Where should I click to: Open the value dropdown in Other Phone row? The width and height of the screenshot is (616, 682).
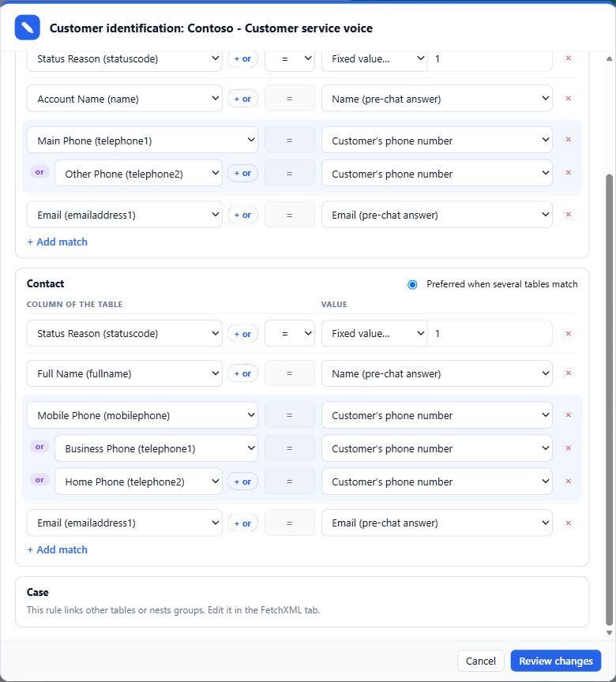click(437, 173)
